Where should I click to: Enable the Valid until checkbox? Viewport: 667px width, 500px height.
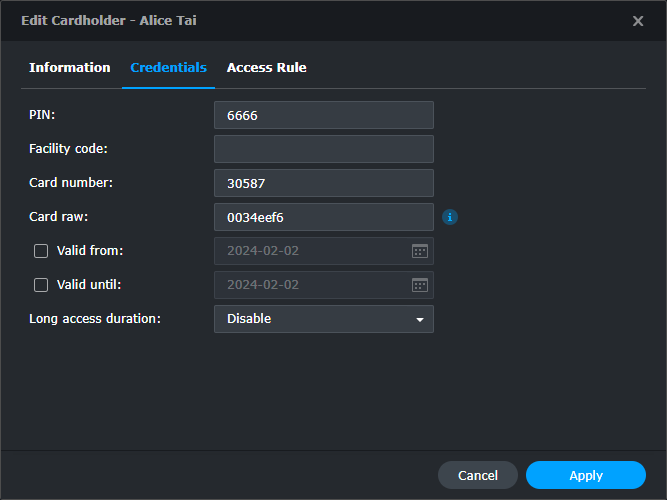pos(41,285)
